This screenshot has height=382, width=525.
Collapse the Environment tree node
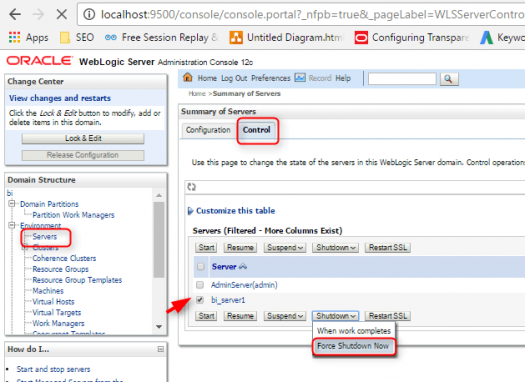(12, 225)
